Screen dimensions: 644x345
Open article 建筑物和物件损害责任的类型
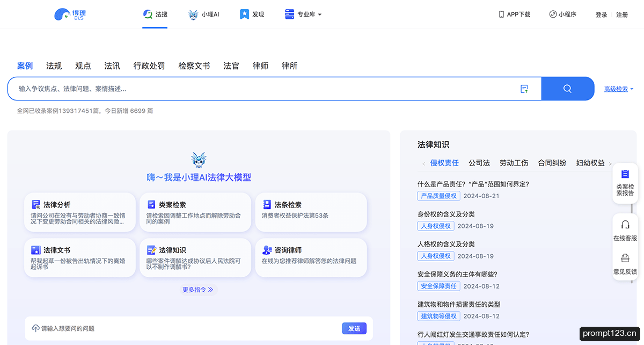(x=459, y=305)
